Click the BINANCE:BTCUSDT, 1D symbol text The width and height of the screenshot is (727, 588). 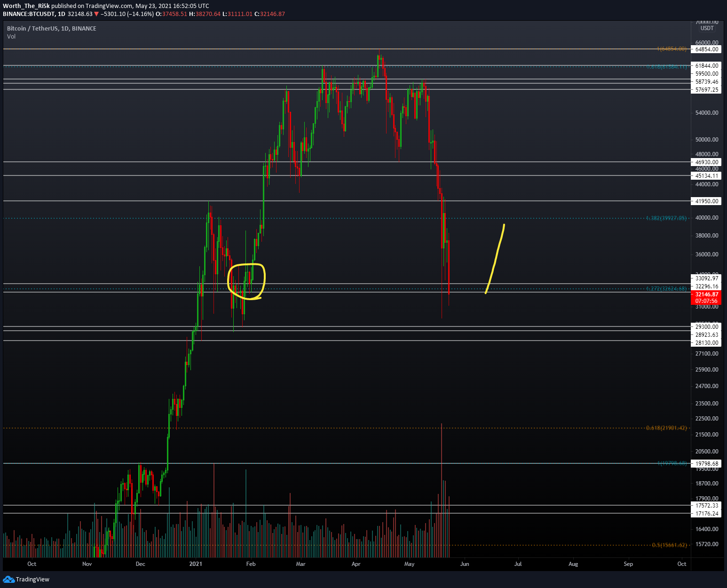(x=34, y=14)
